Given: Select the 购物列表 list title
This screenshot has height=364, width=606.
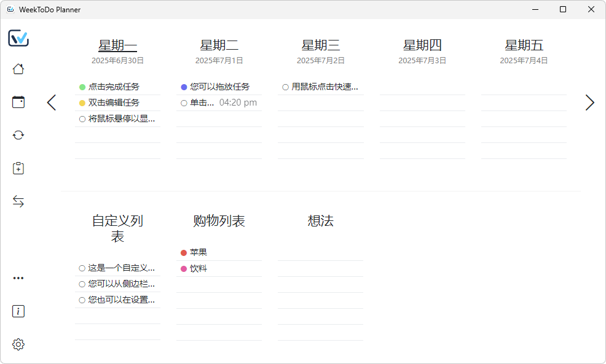Looking at the screenshot, I should [219, 221].
